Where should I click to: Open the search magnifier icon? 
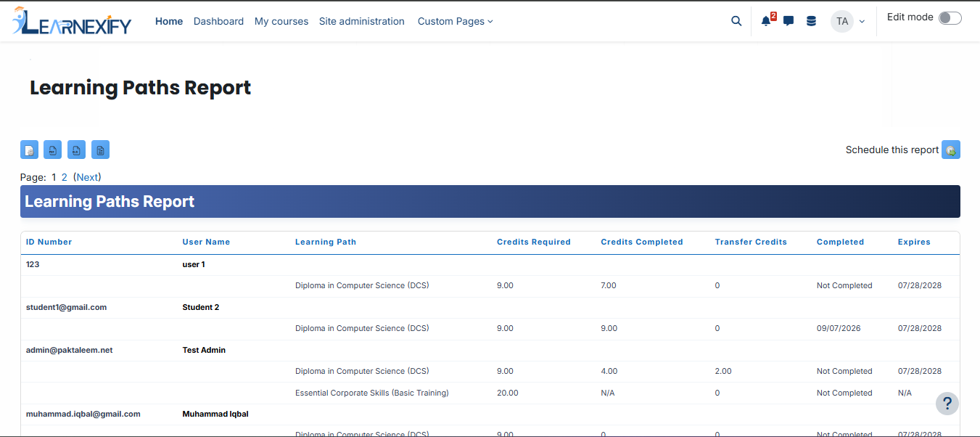point(736,21)
